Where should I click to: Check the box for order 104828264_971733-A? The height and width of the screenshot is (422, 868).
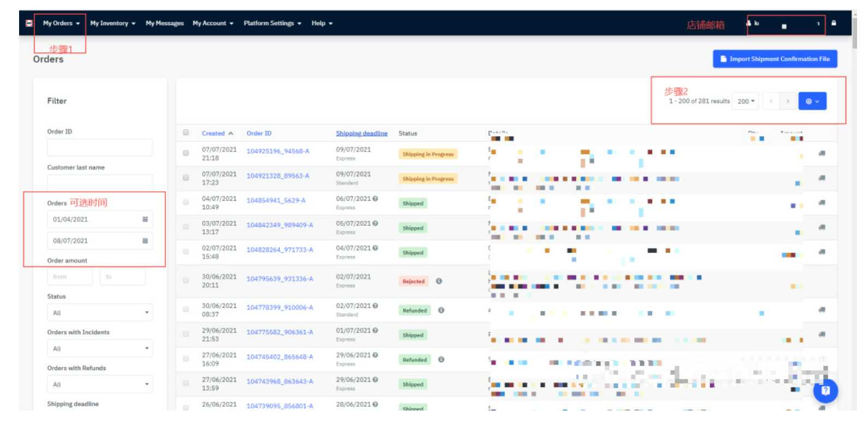(x=186, y=251)
